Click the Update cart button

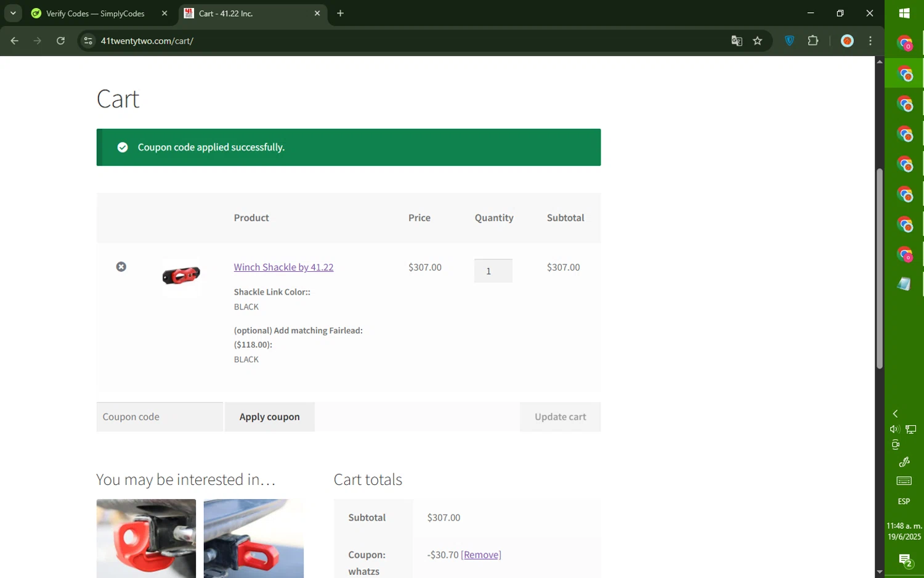tap(560, 417)
